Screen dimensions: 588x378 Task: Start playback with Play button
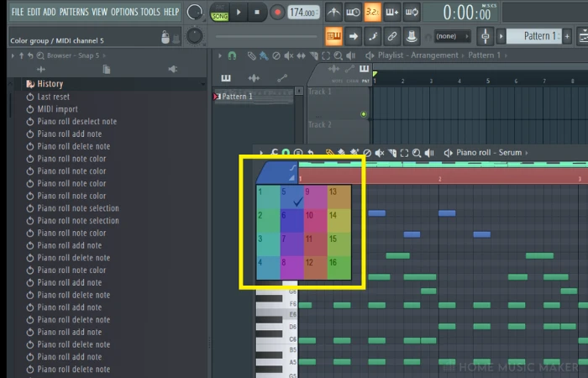click(x=239, y=13)
